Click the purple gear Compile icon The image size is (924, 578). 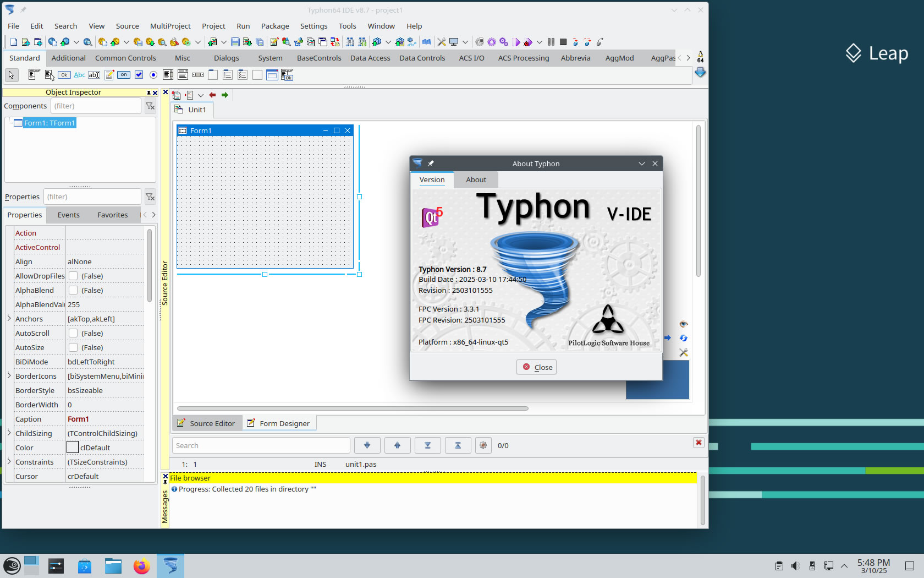[492, 42]
